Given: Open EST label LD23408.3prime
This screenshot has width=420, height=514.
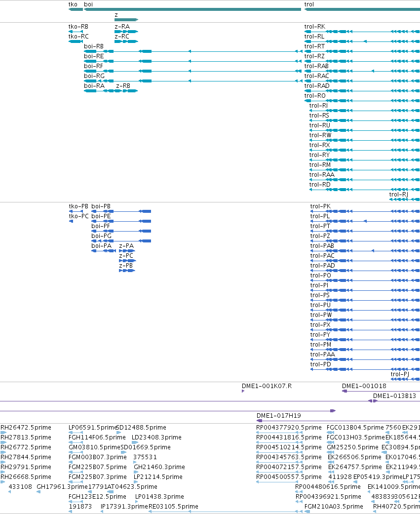Looking at the screenshot, I should (156, 437).
